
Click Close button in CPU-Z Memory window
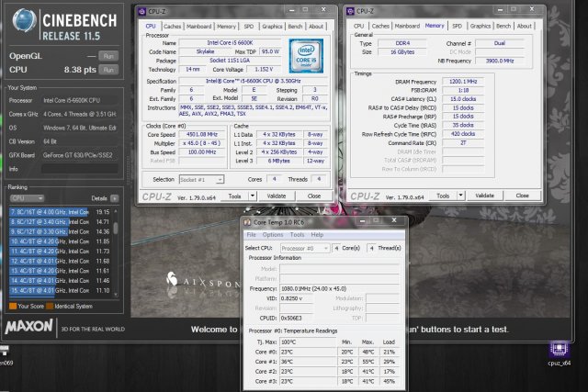(x=523, y=196)
